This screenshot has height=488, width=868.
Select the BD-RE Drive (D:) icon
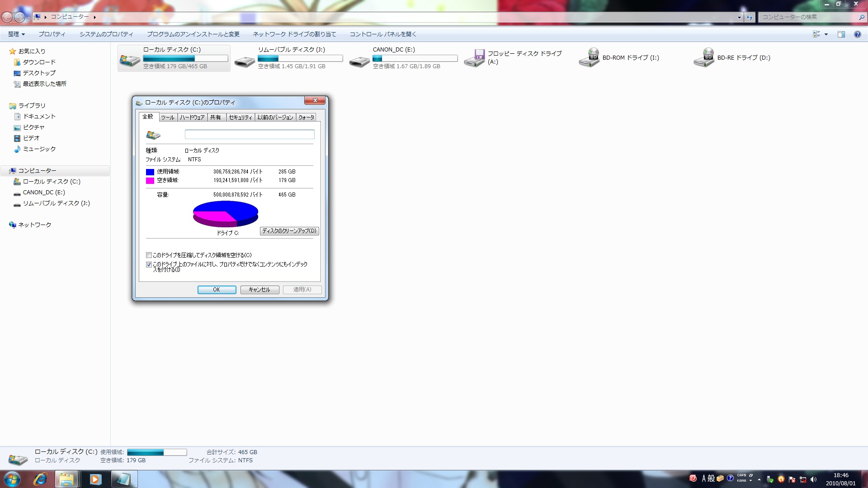(x=704, y=58)
